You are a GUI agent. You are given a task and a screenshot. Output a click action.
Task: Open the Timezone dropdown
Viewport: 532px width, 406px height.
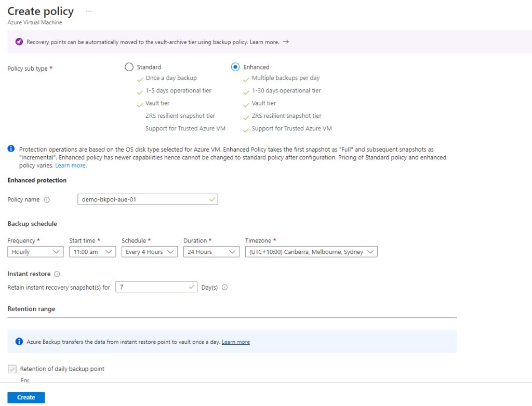[x=311, y=252]
